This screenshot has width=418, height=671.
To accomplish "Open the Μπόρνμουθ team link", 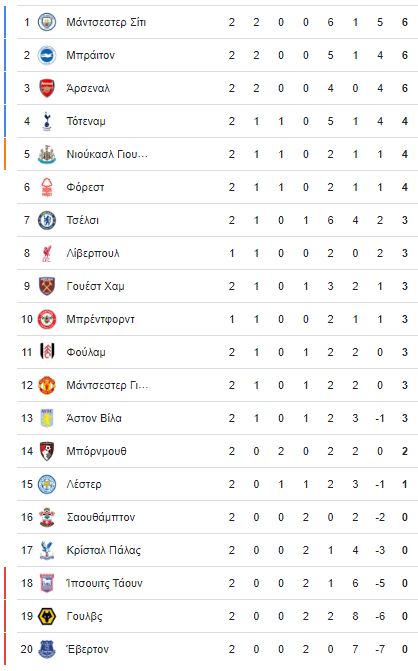I will click(96, 451).
